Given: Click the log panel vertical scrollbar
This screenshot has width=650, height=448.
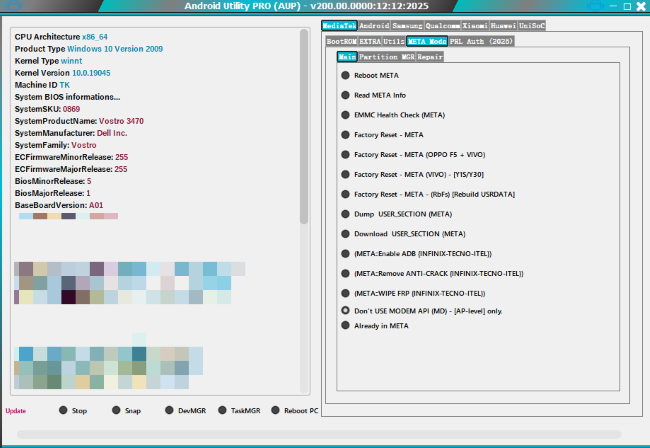Looking at the screenshot, I should tap(304, 127).
